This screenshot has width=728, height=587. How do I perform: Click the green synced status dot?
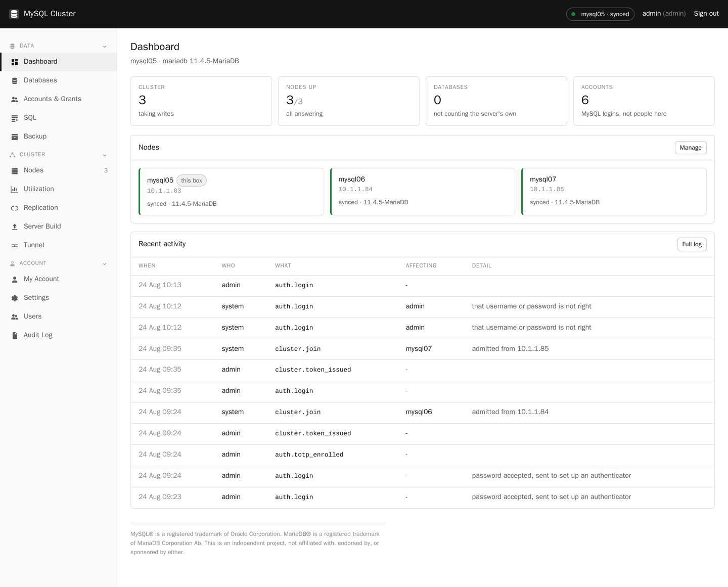(573, 14)
